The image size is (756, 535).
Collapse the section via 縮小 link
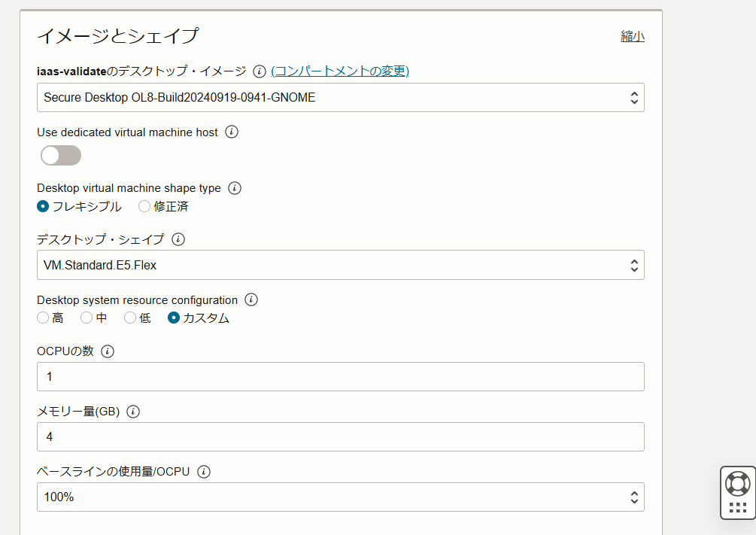pyautogui.click(x=633, y=35)
